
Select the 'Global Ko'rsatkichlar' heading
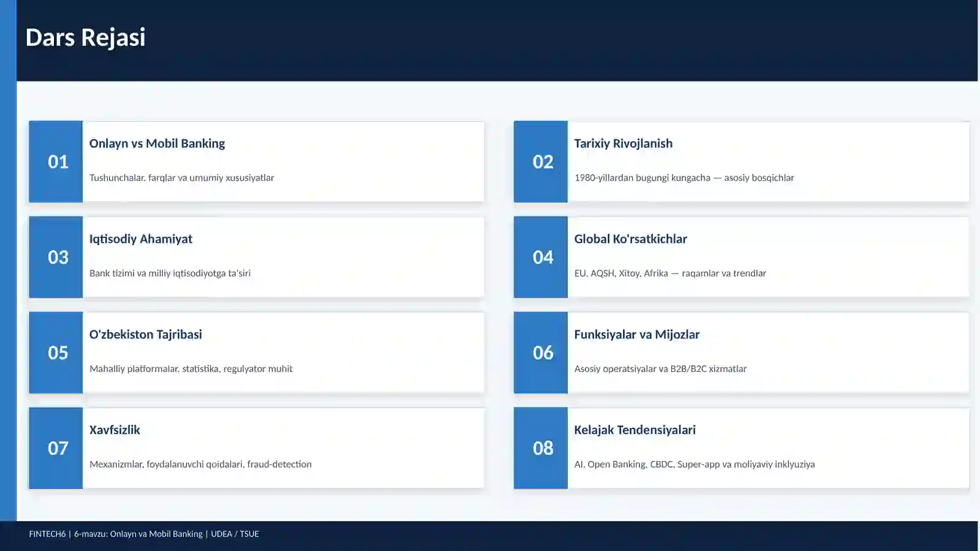[631, 239]
